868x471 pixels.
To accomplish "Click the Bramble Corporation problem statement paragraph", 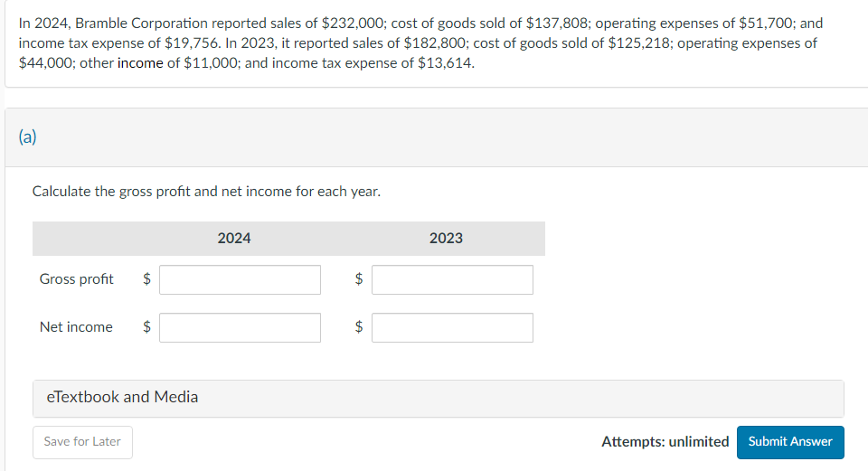I will point(420,43).
